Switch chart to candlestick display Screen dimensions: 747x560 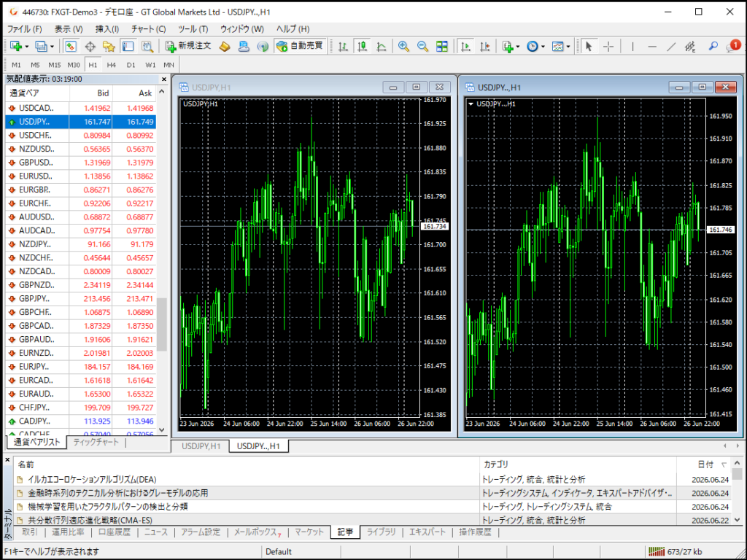pyautogui.click(x=362, y=46)
